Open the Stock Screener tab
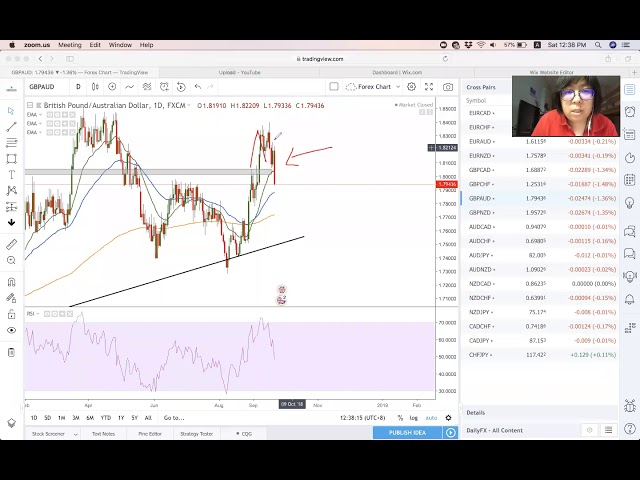Image resolution: width=640 pixels, height=480 pixels. pyautogui.click(x=47, y=433)
